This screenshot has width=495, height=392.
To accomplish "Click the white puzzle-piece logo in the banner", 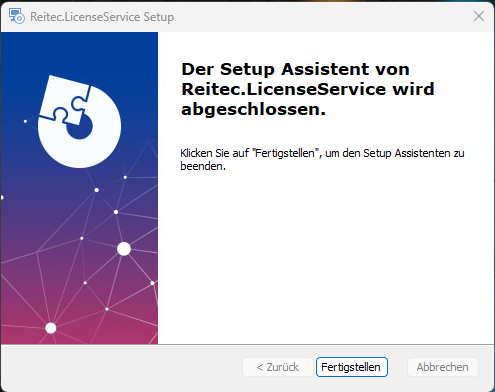I will [x=79, y=122].
